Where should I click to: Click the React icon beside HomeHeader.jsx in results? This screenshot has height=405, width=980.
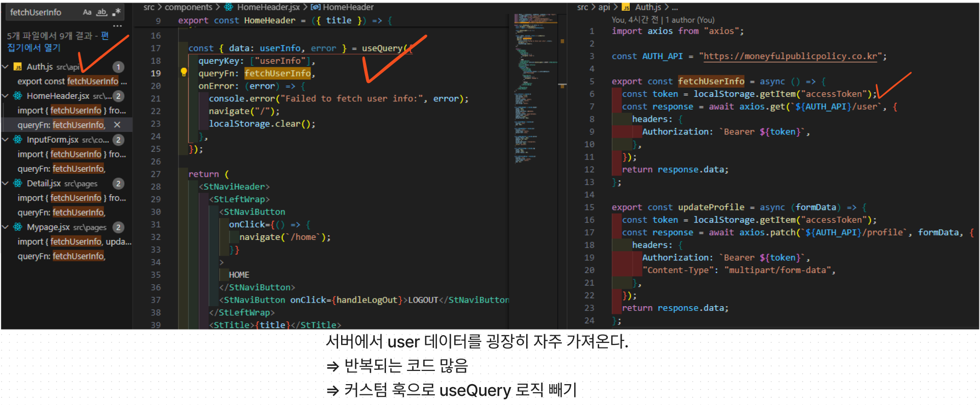click(17, 96)
